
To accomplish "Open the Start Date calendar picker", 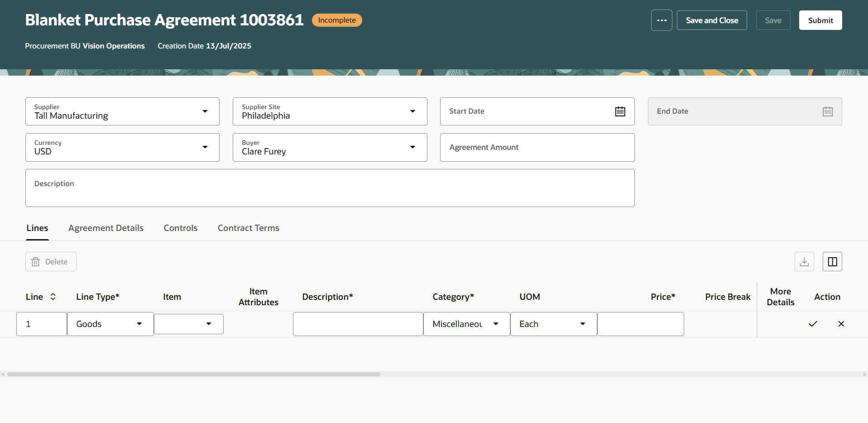I will click(620, 111).
